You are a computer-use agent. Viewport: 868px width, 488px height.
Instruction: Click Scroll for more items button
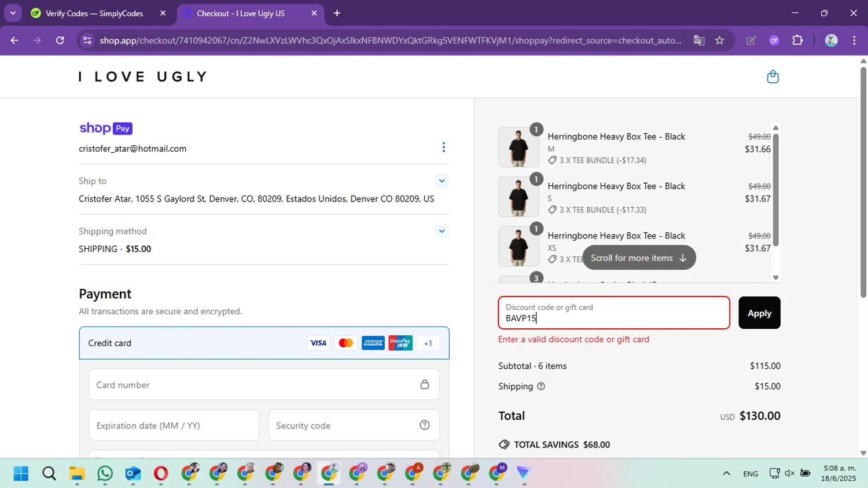tap(639, 258)
